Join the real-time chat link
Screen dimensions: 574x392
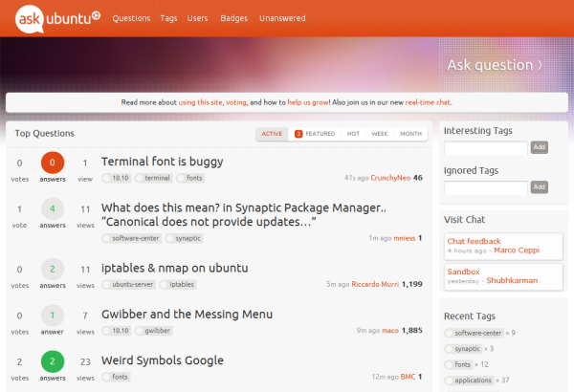428,102
